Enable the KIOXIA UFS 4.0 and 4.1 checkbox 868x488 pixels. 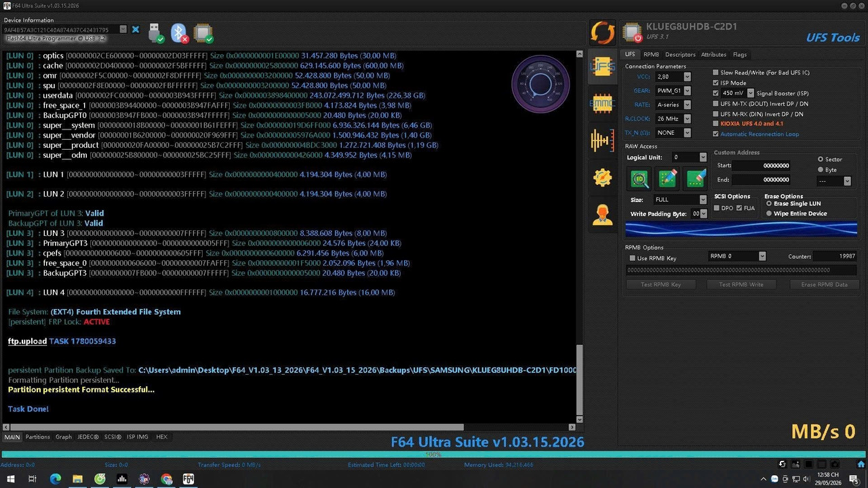click(716, 124)
